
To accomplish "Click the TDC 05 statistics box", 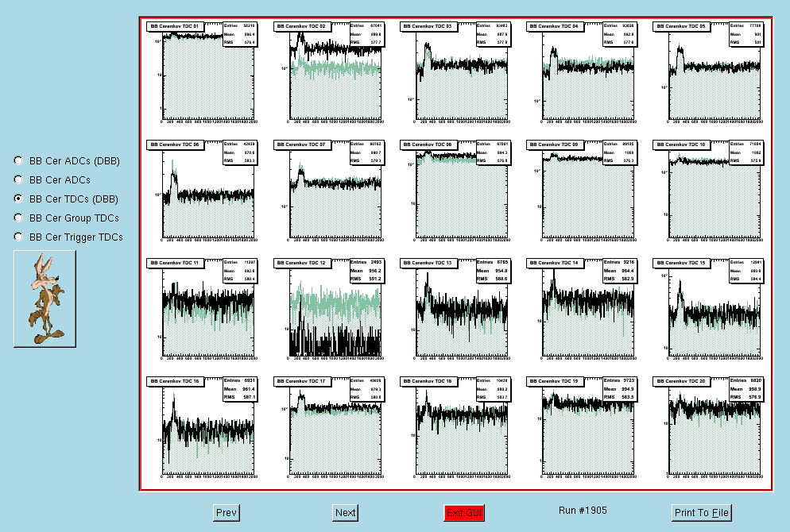I will coord(746,33).
